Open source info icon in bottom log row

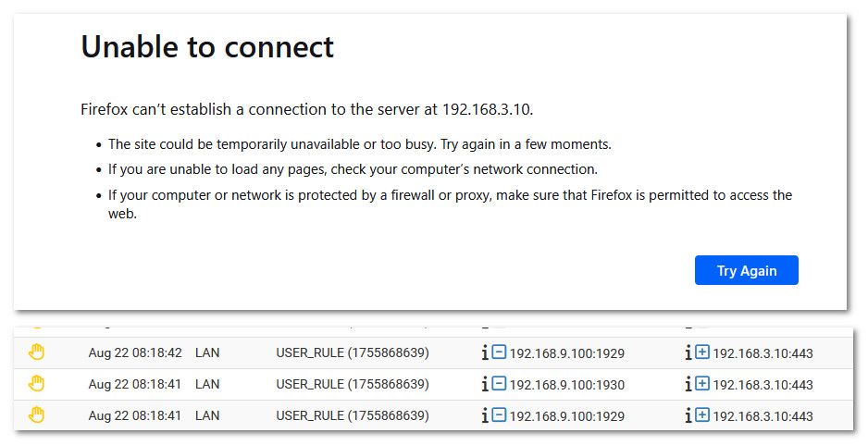click(485, 415)
